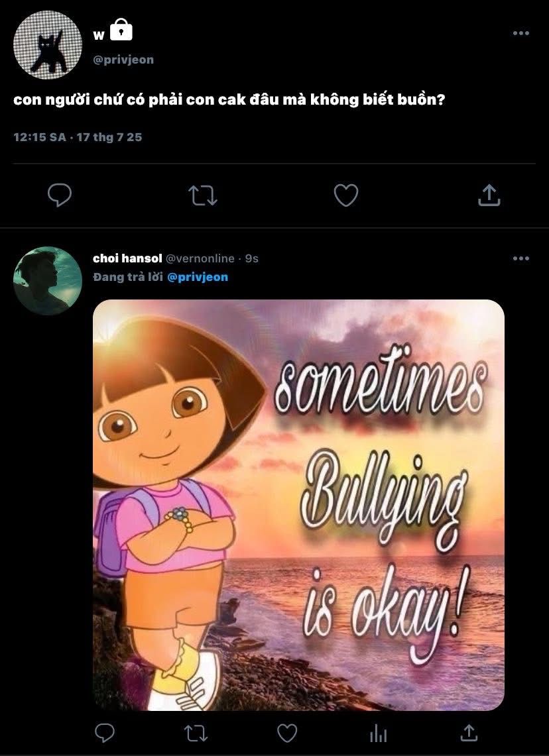549x756 pixels.
Task: Click the @privjeon handle under name "w"
Action: pyautogui.click(x=123, y=60)
